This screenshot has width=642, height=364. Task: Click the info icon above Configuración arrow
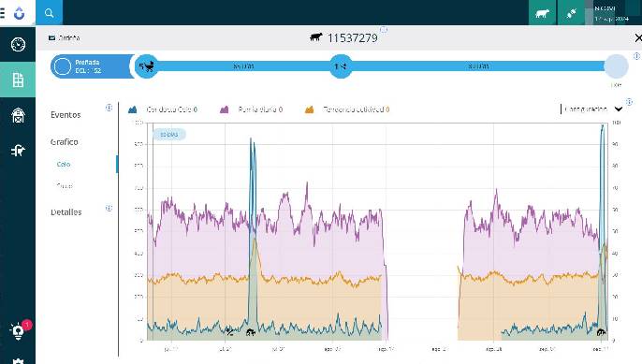click(629, 102)
